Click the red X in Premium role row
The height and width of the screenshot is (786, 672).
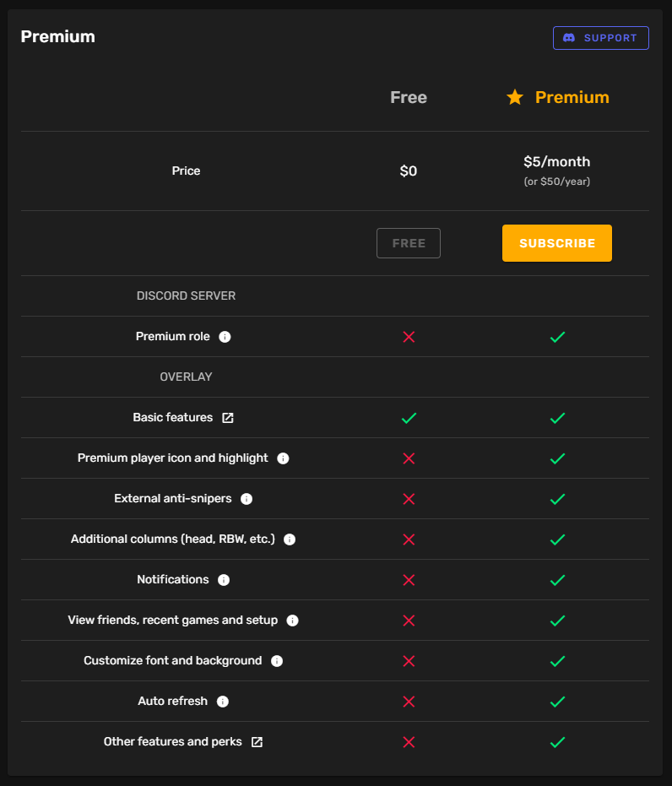(409, 337)
